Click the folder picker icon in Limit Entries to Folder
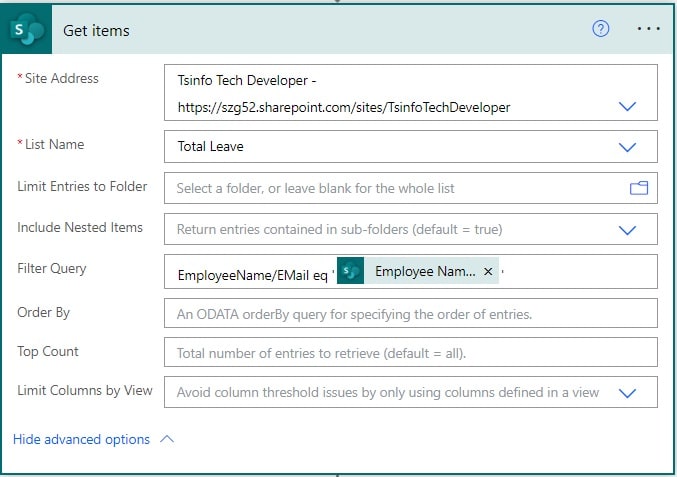Viewport: 677px width, 477px height. point(639,188)
